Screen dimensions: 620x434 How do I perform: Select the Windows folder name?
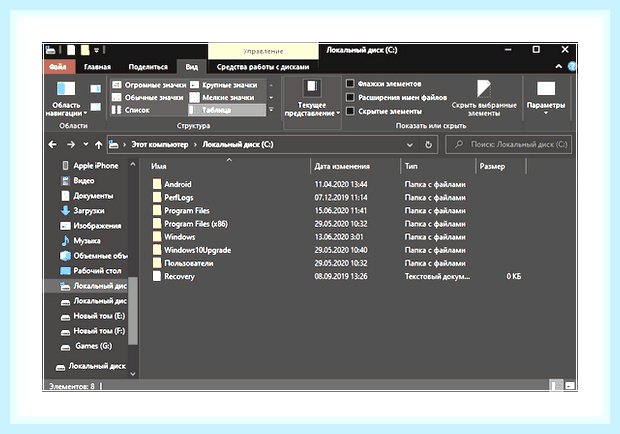point(180,237)
